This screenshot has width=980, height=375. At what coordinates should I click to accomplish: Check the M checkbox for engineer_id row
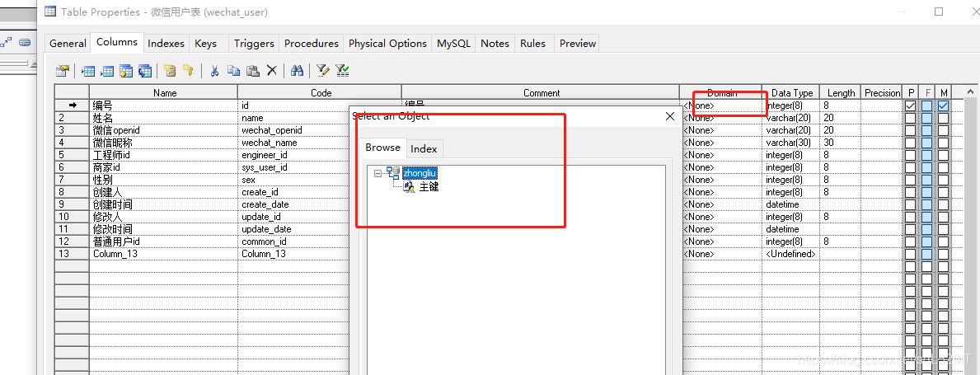point(943,155)
